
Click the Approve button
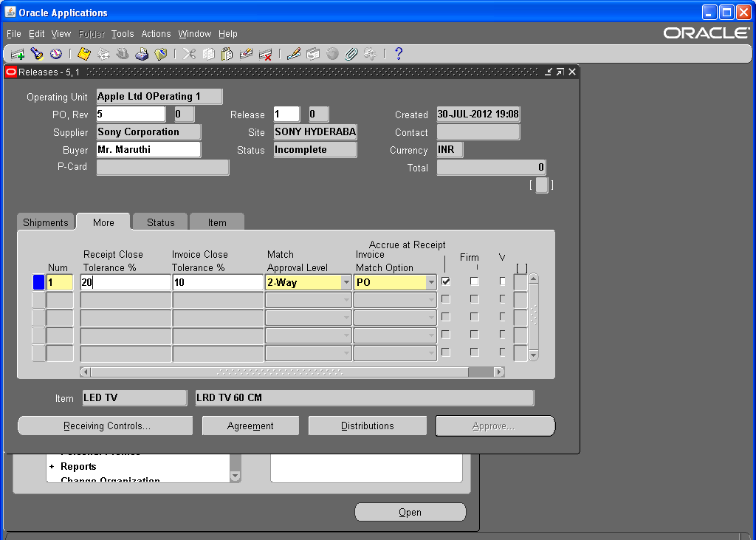click(495, 426)
